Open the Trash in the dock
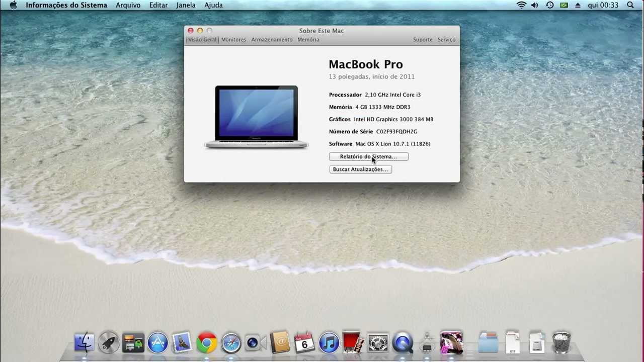Viewport: 644px width, 362px height. tap(561, 343)
